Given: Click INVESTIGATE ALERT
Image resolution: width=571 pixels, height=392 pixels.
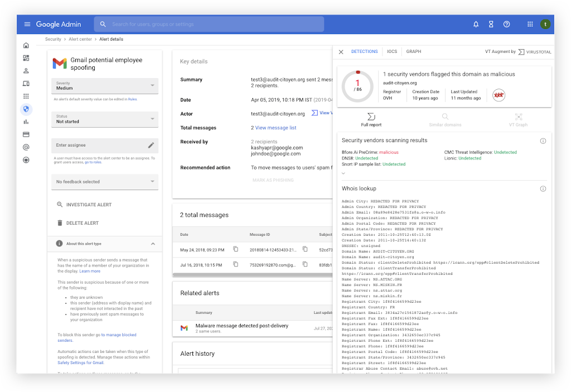Looking at the screenshot, I should (x=84, y=205).
